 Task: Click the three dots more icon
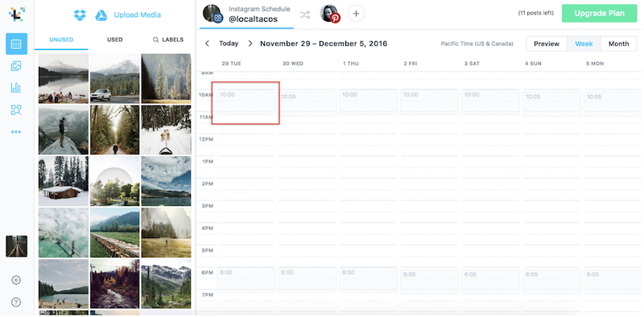click(16, 132)
